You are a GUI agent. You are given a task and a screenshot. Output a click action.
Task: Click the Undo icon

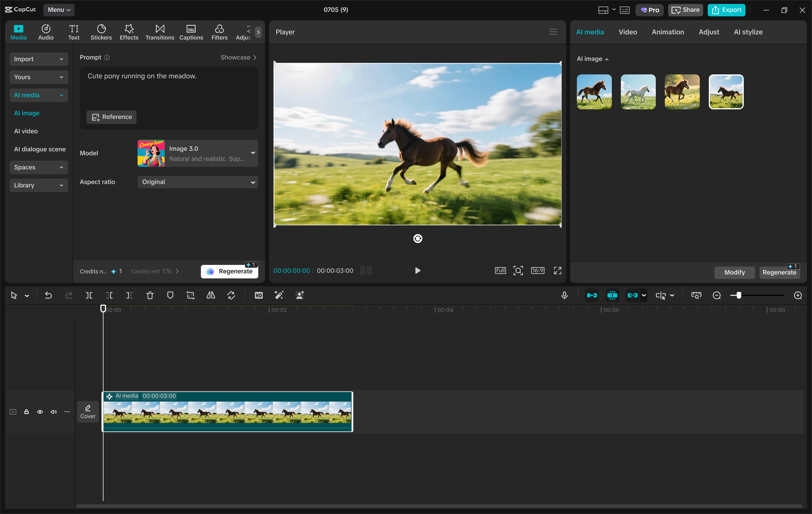click(48, 295)
